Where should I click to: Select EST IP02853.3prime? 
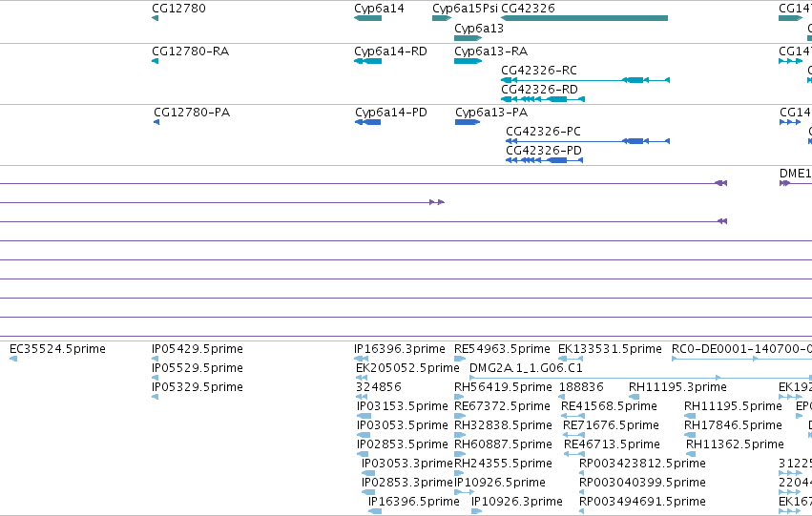coord(407,483)
